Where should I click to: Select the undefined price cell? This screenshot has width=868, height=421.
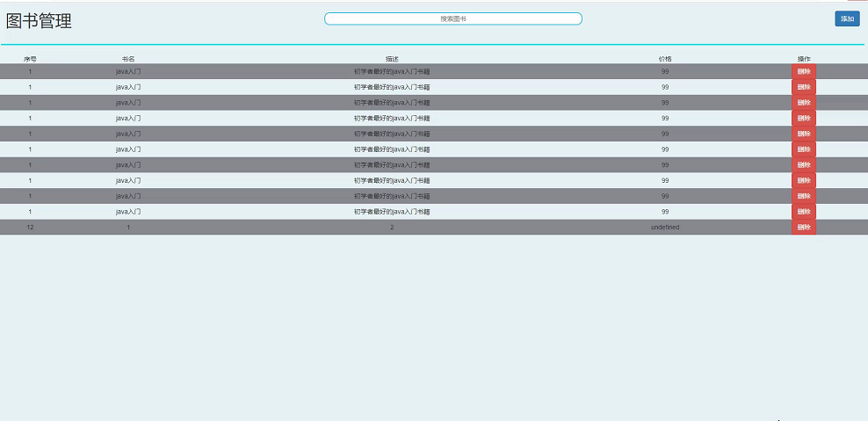pos(665,227)
